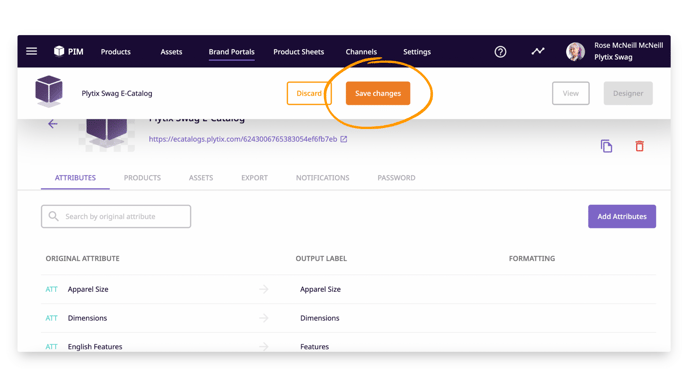
Task: Switch to the NOTIFICATIONS tab
Action: pos(322,178)
